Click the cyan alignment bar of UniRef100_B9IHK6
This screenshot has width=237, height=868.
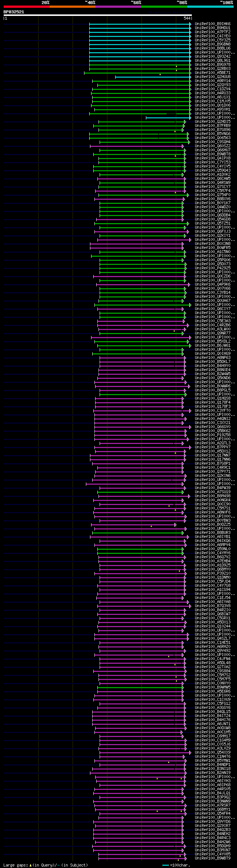tap(140, 24)
